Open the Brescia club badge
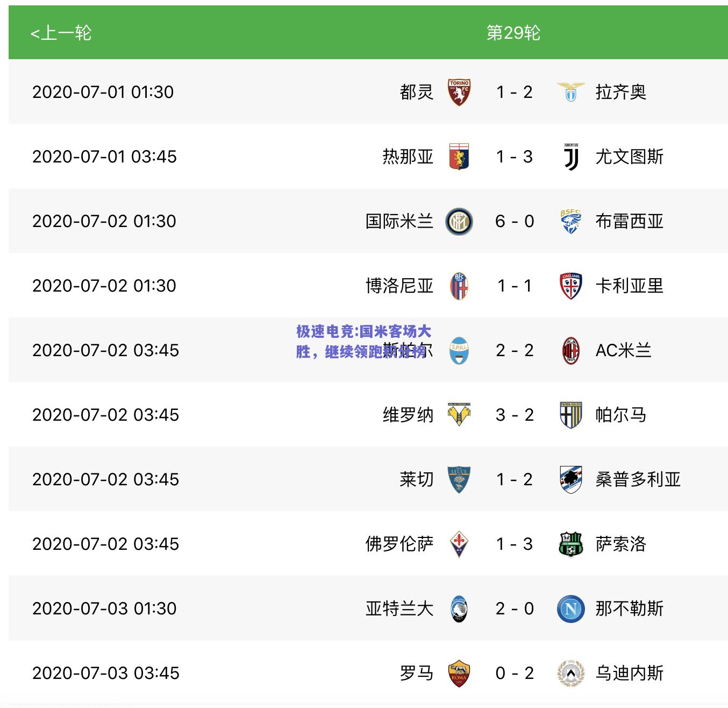Screen dimensions: 728x708 pos(570,221)
